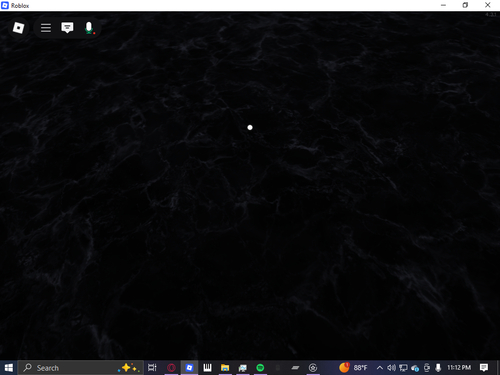This screenshot has height=375, width=500.
Task: Minimize the Roblox window
Action: 443,5
